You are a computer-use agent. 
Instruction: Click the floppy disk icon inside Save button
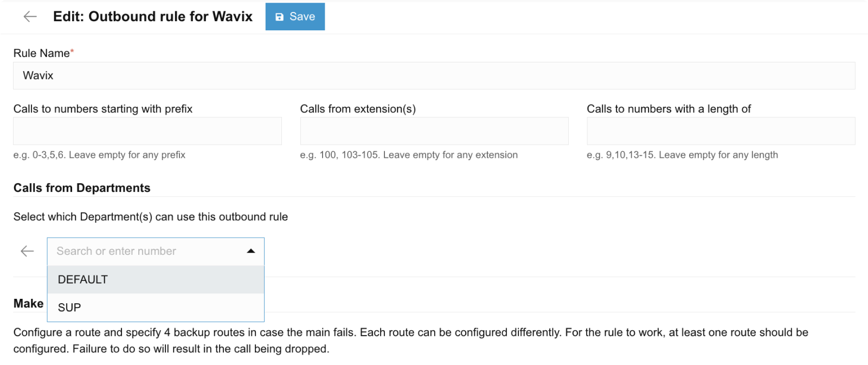pyautogui.click(x=279, y=16)
